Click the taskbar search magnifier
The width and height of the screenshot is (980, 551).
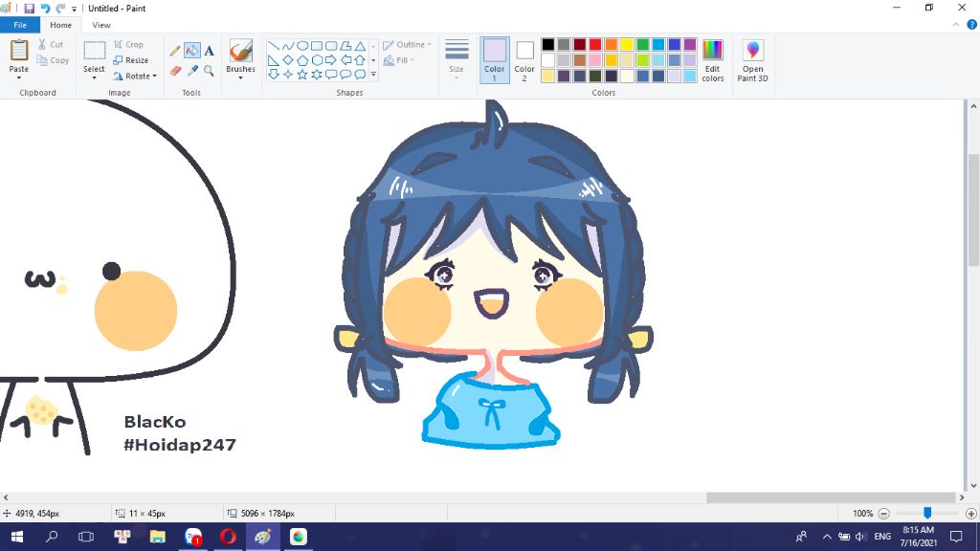(52, 537)
